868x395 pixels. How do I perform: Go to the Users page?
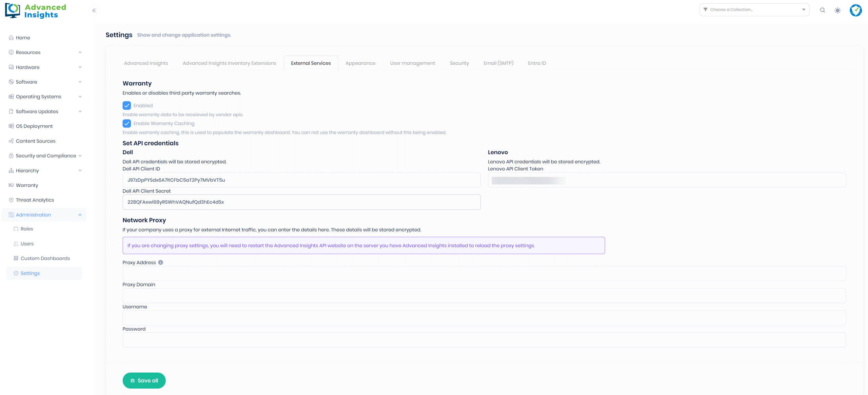(27, 244)
